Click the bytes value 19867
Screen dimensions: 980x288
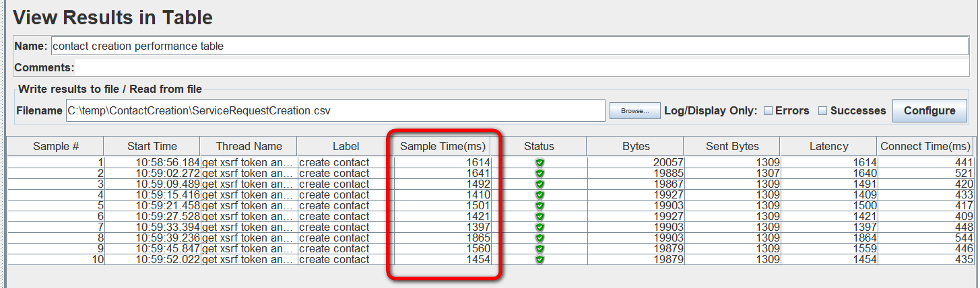click(x=668, y=184)
